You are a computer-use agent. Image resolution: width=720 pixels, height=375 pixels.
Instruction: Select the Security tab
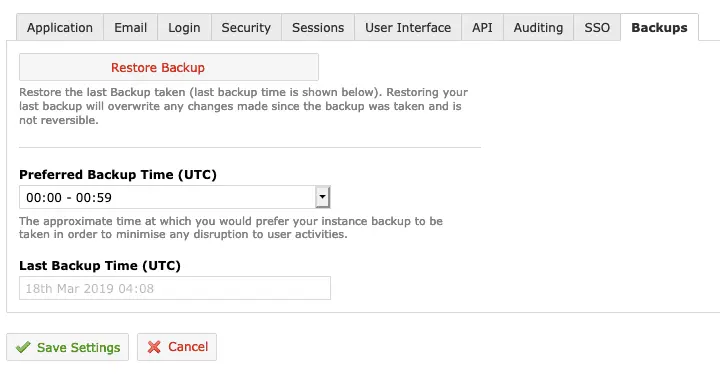coord(246,28)
